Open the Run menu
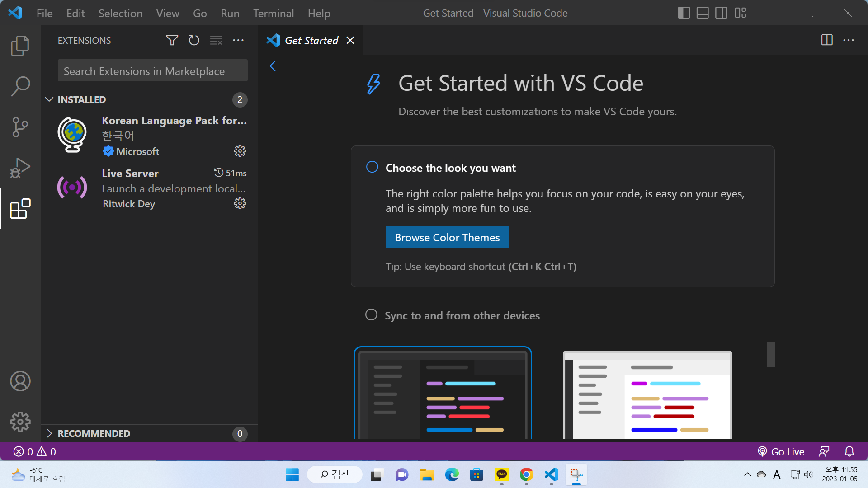868x488 pixels. pyautogui.click(x=230, y=13)
